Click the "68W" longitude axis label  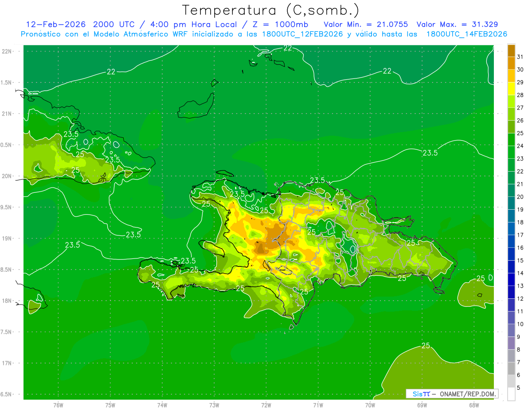(474, 405)
